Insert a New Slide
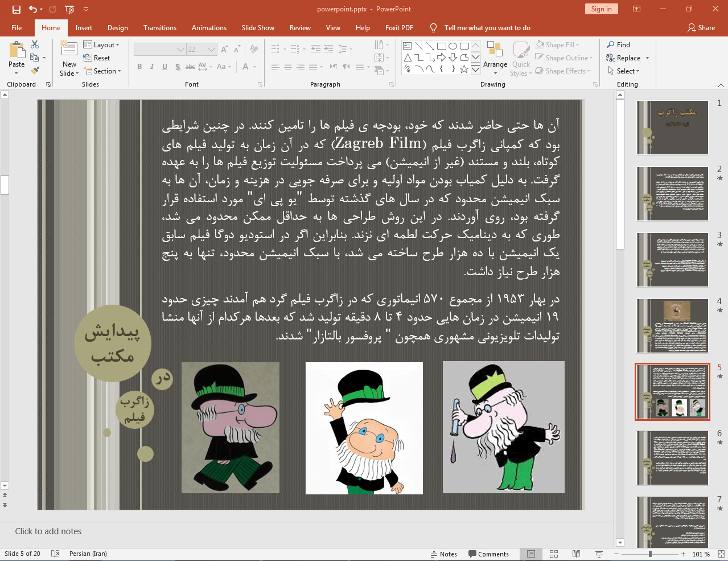 click(x=69, y=58)
